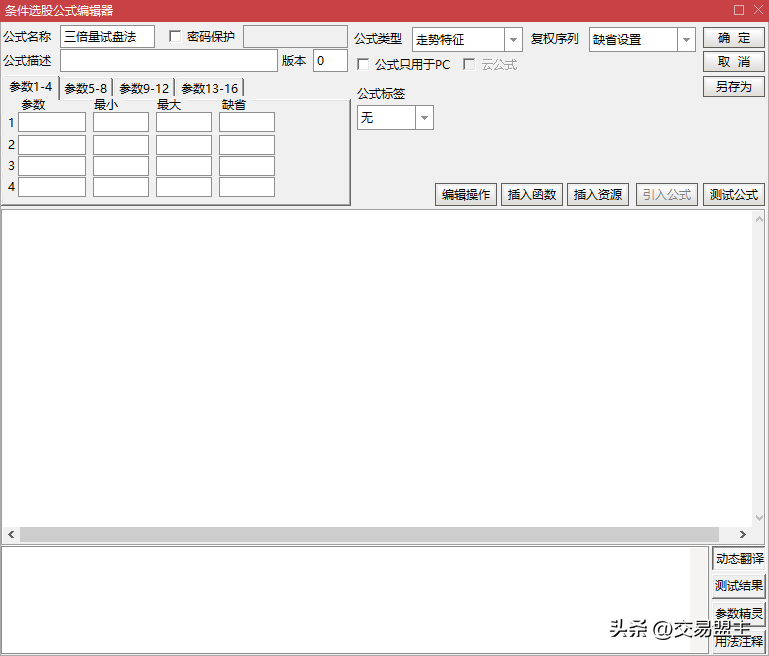Open the 公式标签 dropdown showing 无
The height and width of the screenshot is (656, 769).
pos(395,118)
